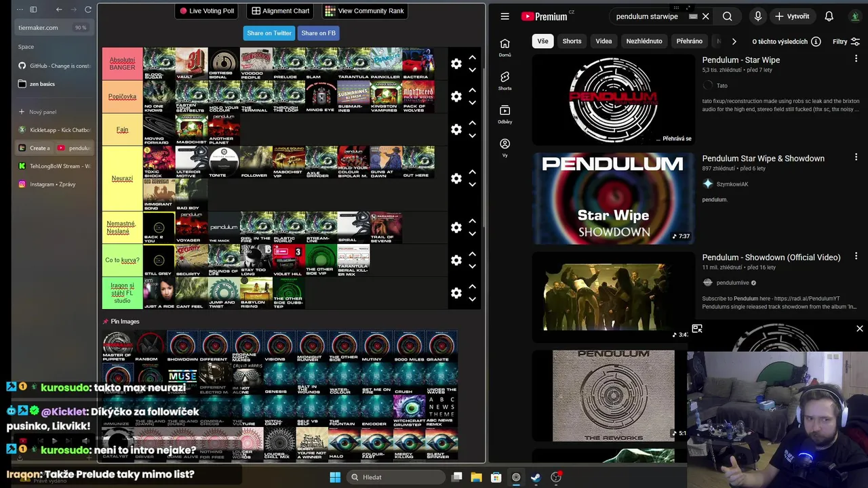Switch to Kicklet.app Kick Chatbot tab
Viewport: 868px width, 488px height.
click(55, 129)
